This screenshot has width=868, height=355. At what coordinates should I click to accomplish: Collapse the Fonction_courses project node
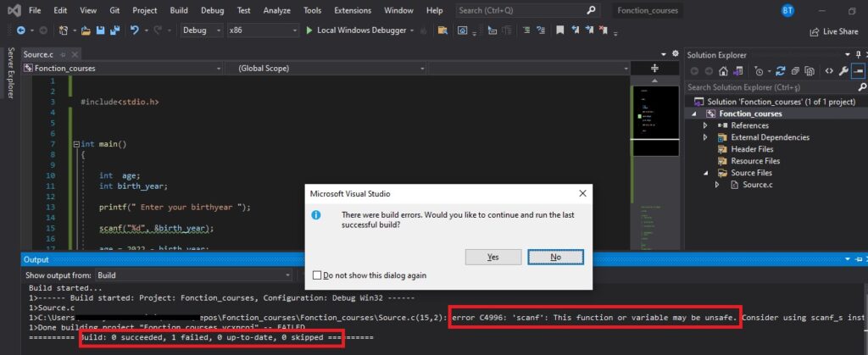694,114
